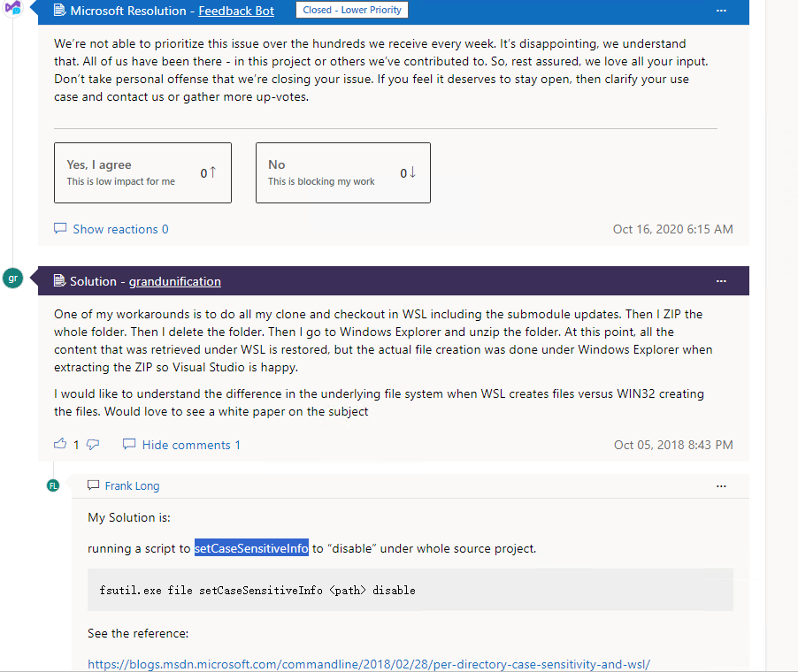Click the reactions comment bubble icon

pyautogui.click(x=60, y=228)
